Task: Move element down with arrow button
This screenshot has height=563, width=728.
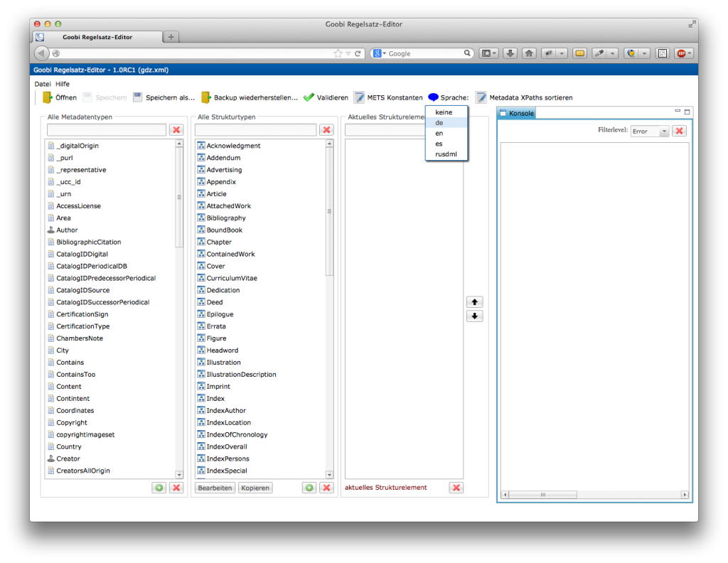Action: [x=474, y=316]
